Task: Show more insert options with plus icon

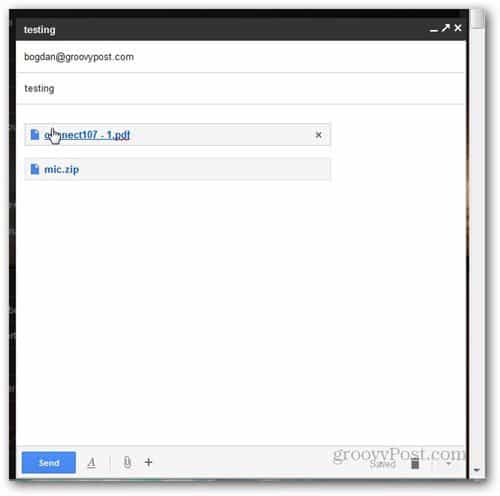Action: pos(149,462)
